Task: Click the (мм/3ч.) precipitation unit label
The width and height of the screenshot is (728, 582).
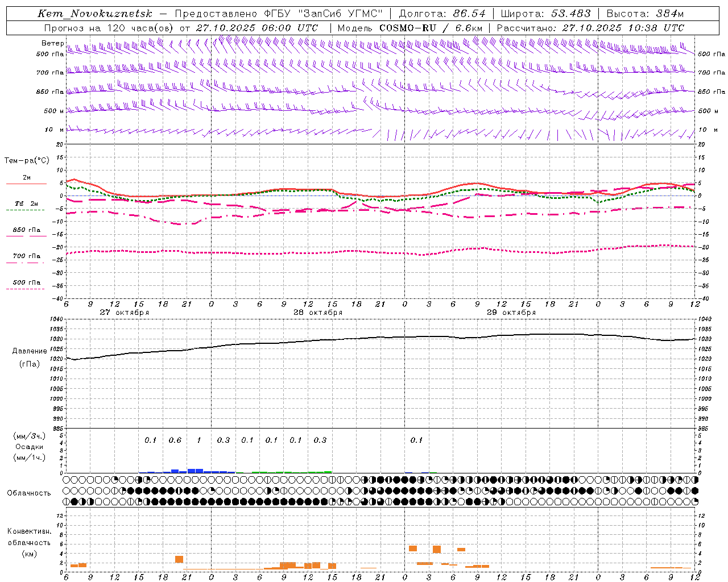Action: [x=29, y=436]
